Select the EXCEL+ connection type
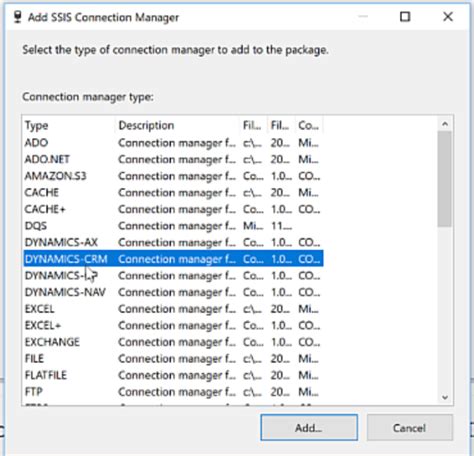Image resolution: width=474 pixels, height=456 pixels. tap(173, 325)
